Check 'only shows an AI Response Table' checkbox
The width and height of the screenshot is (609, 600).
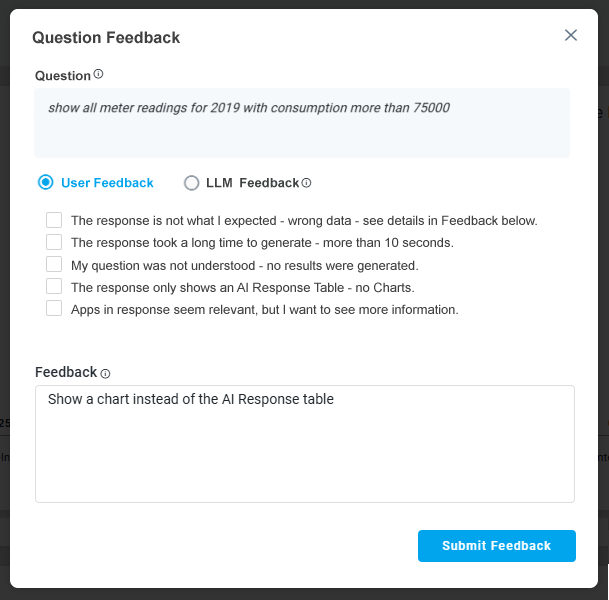click(54, 286)
